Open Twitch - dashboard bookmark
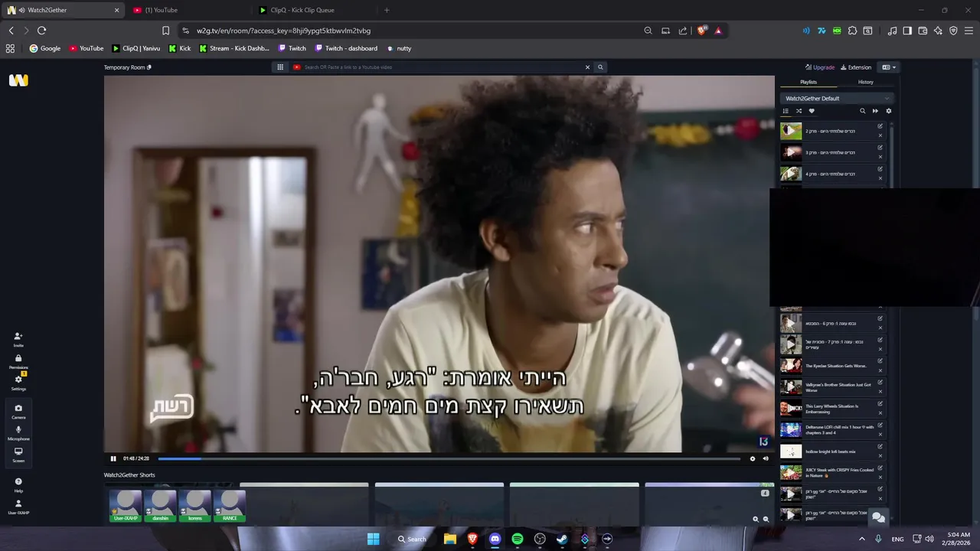 pyautogui.click(x=346, y=48)
